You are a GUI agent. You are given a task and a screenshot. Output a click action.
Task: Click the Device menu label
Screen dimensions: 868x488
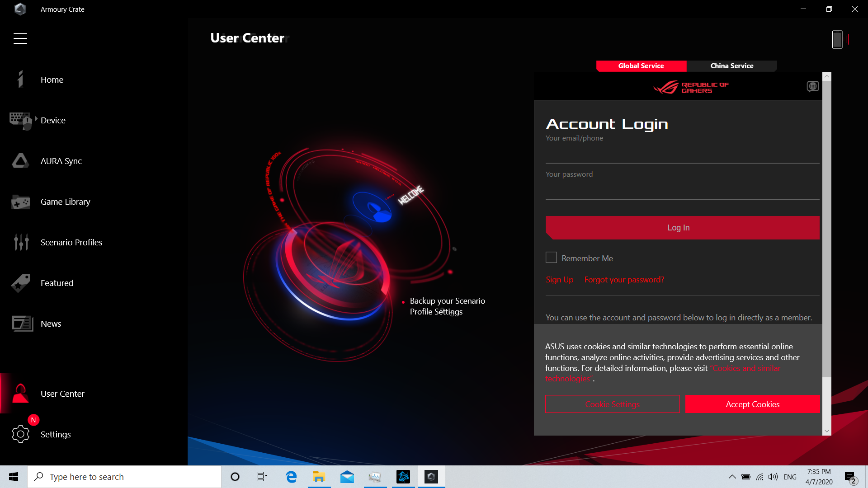[53, 121]
